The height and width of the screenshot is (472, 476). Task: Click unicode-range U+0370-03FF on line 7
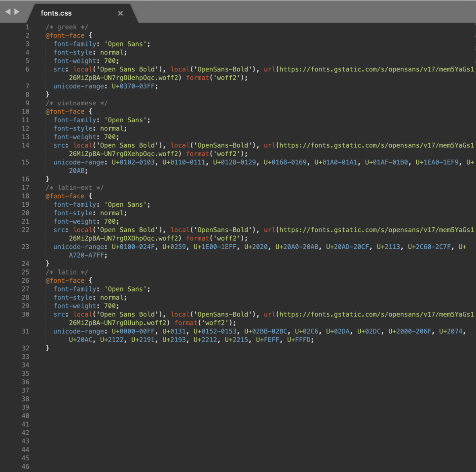click(133, 86)
